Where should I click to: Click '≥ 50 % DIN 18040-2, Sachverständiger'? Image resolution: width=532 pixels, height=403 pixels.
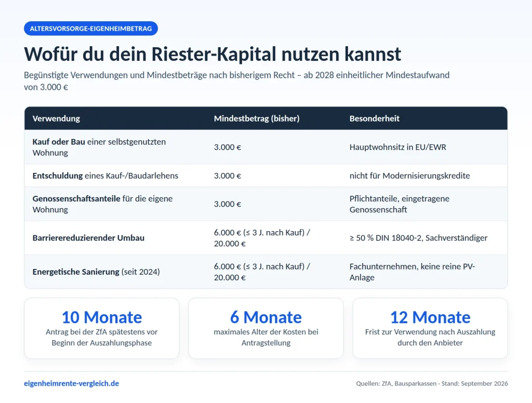(418, 238)
